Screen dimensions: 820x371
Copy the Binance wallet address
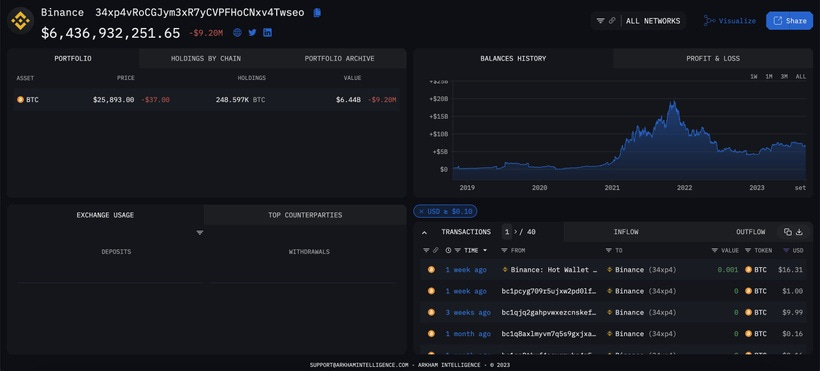pos(317,13)
